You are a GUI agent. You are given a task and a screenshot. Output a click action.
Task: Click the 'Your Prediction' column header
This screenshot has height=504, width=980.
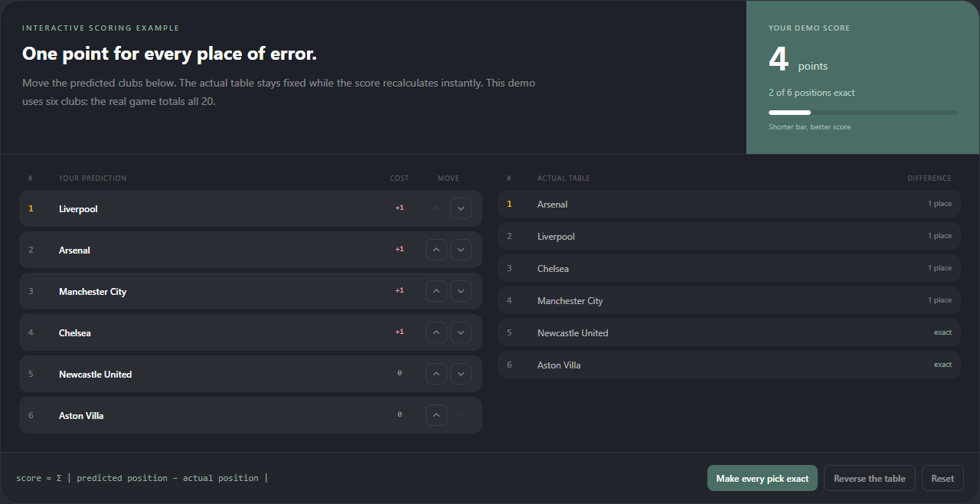[93, 178]
